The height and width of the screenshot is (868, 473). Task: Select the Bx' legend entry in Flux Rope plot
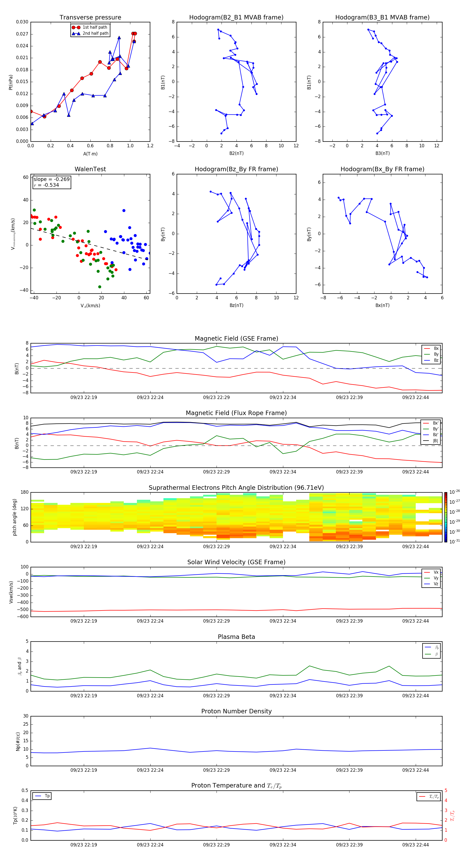click(x=431, y=423)
